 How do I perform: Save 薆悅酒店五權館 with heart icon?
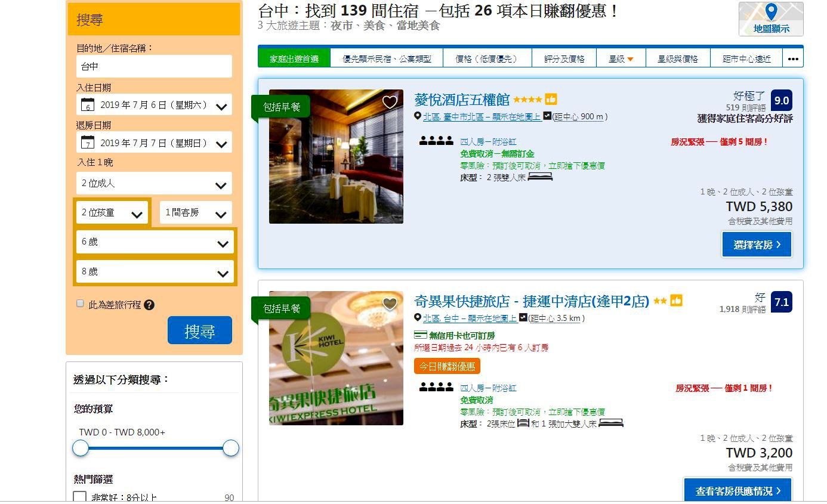click(x=390, y=102)
